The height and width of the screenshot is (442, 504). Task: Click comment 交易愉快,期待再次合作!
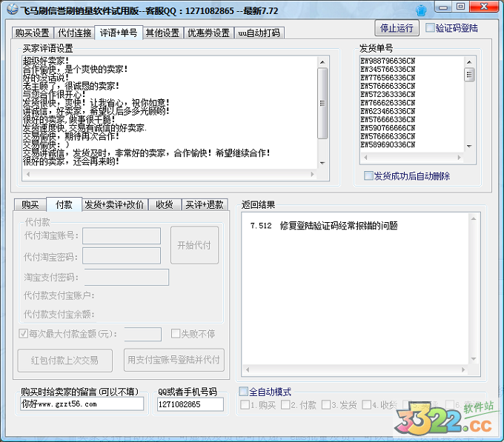[71, 136]
